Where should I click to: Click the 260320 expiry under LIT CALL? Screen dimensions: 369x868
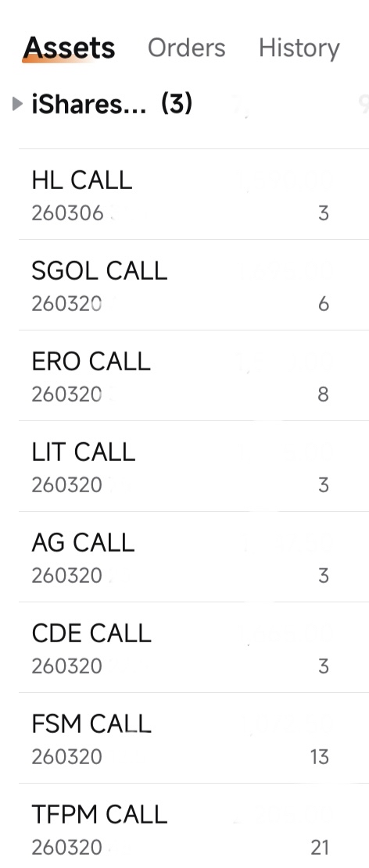pos(67,485)
